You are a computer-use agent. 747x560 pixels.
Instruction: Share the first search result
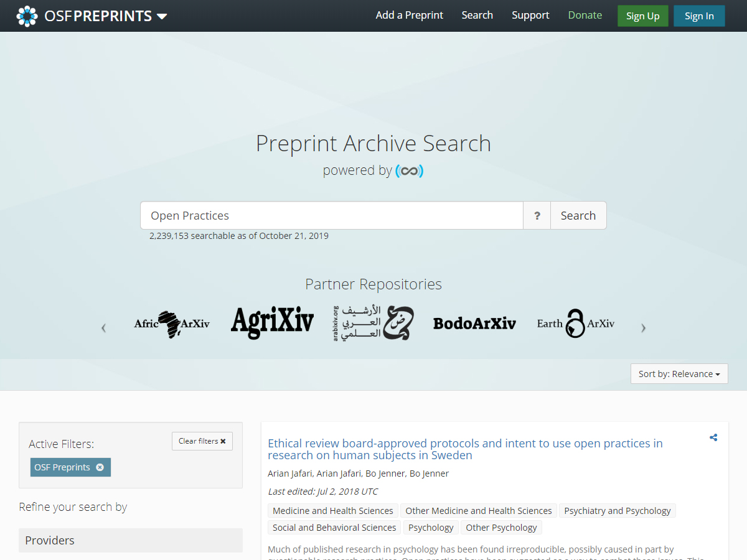[713, 437]
